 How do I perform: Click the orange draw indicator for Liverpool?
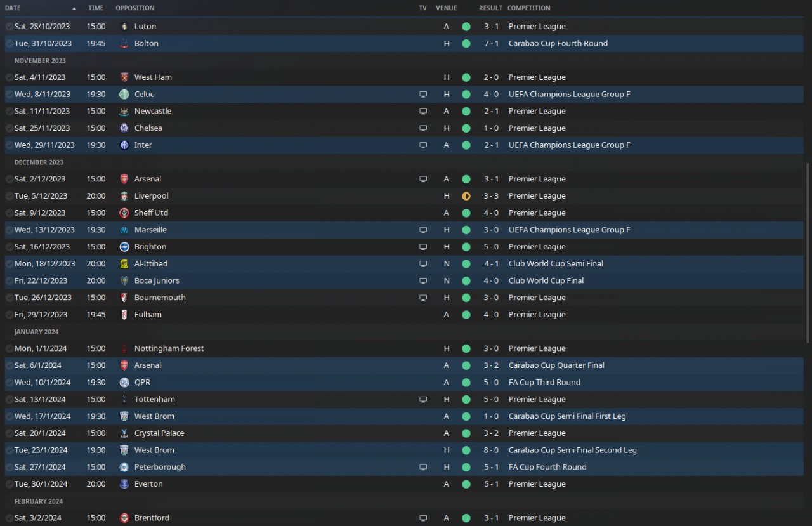[466, 196]
